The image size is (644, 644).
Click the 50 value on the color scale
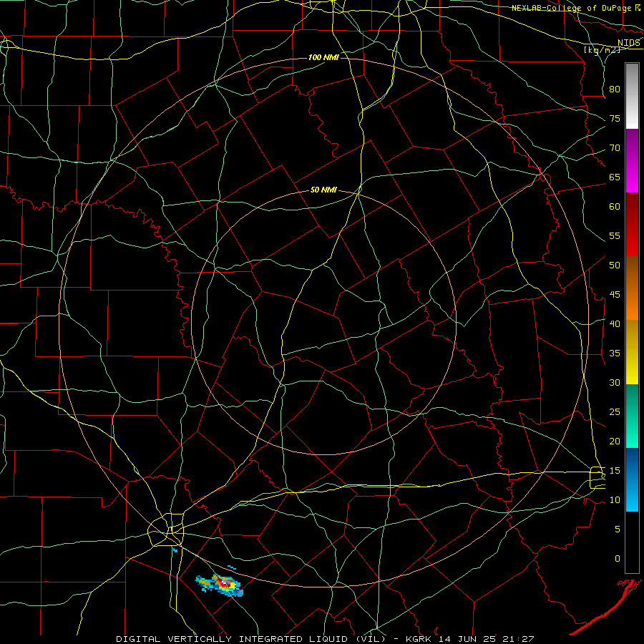(615, 265)
